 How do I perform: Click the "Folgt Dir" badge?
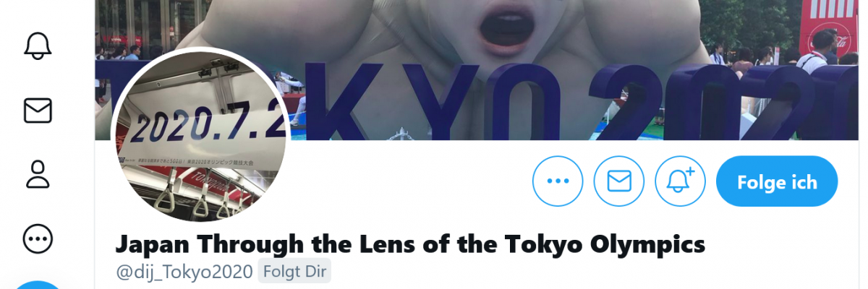coord(294,272)
